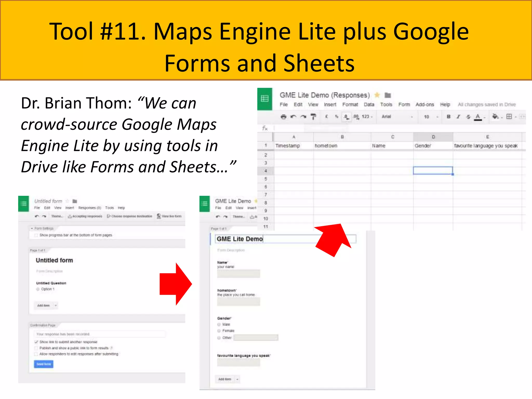Open the Sheets Add-ons menu
The height and width of the screenshot is (399, 532).
[x=425, y=104]
